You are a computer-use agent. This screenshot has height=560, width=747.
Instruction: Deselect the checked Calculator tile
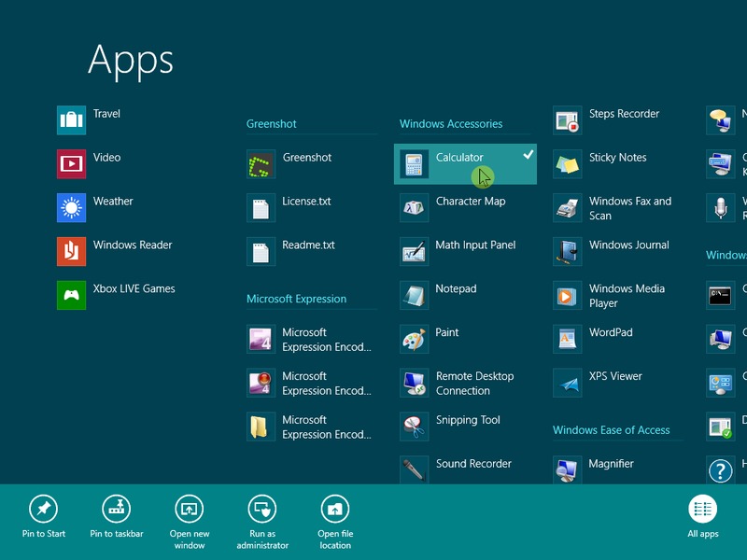click(x=465, y=164)
